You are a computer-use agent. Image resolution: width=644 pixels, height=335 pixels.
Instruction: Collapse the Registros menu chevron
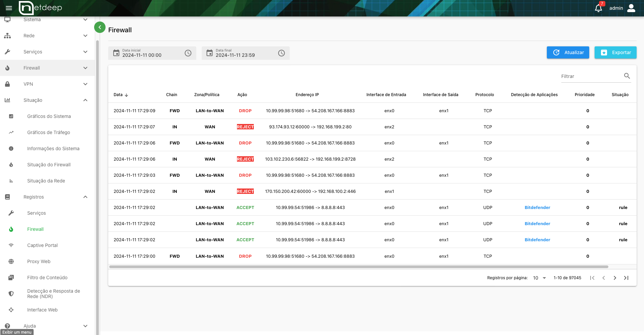tap(85, 197)
